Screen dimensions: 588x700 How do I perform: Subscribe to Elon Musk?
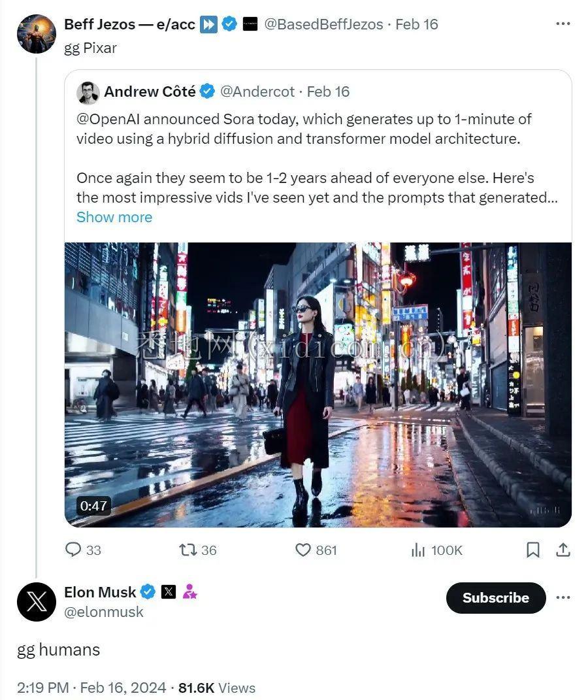tap(495, 597)
